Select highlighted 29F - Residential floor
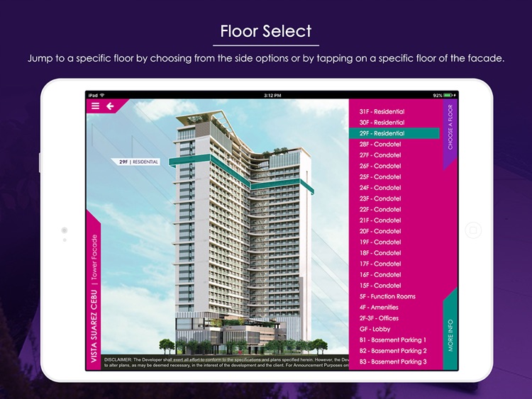 (394, 133)
